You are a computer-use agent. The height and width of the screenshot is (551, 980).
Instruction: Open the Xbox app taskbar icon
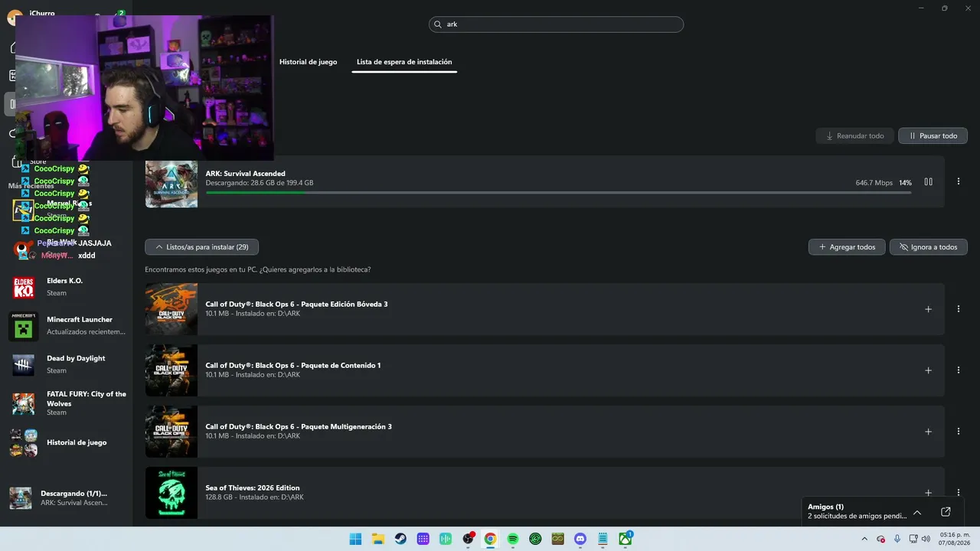[x=626, y=539]
